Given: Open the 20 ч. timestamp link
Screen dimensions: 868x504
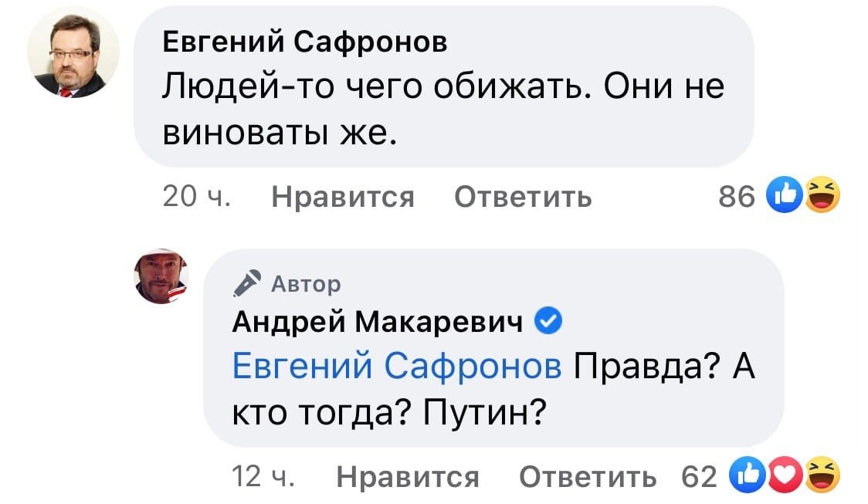Looking at the screenshot, I should coord(196,196).
